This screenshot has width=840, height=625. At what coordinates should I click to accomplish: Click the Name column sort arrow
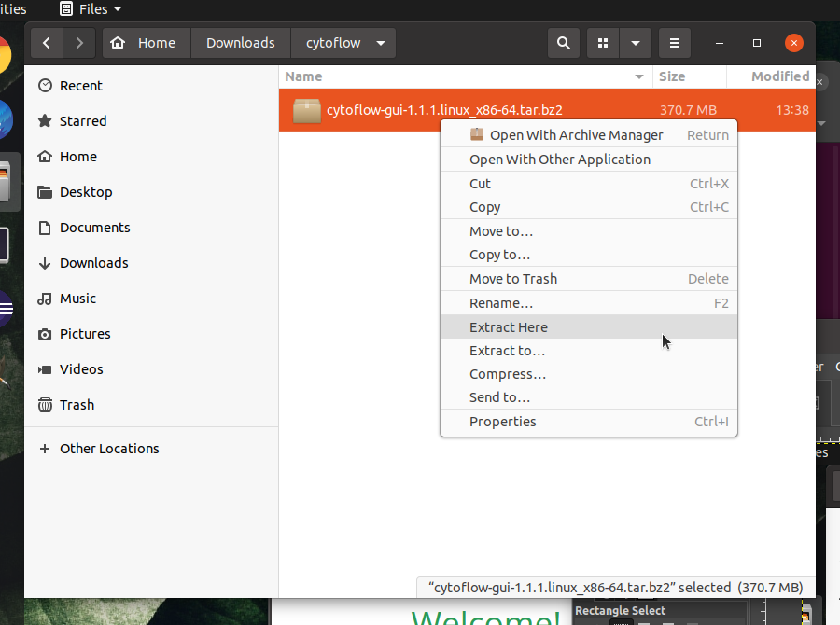tap(639, 76)
